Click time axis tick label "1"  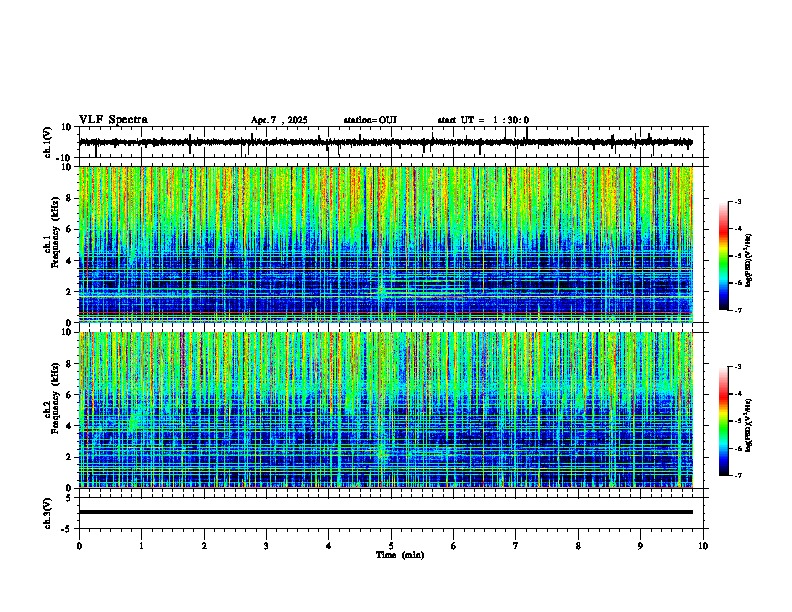point(141,546)
